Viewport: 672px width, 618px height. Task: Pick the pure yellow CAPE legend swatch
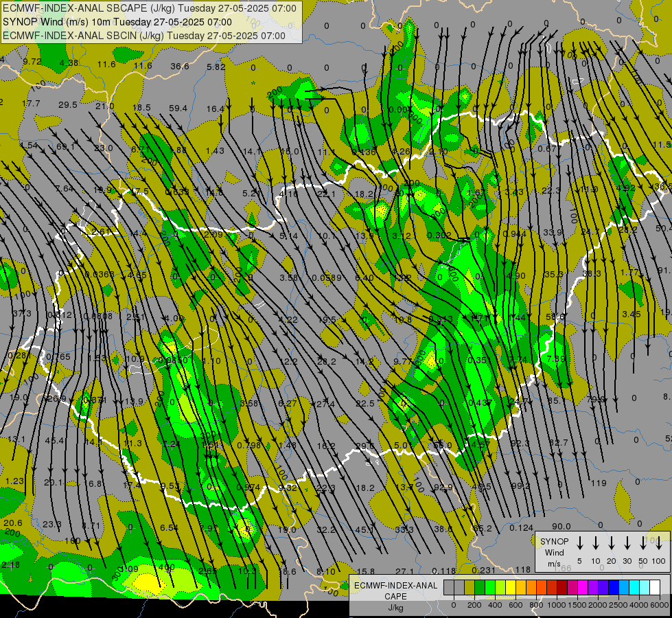(511, 587)
